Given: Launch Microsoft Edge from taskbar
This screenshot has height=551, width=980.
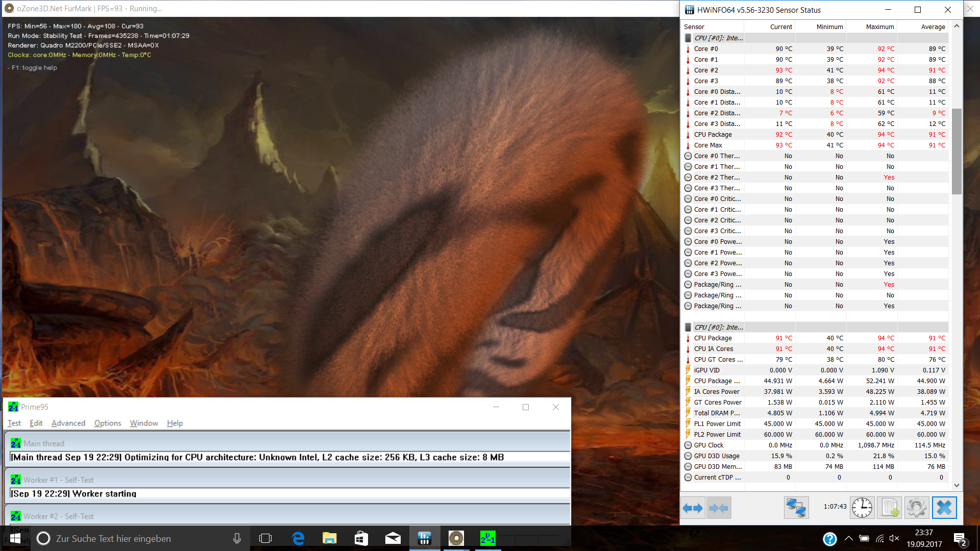Looking at the screenshot, I should (x=298, y=538).
